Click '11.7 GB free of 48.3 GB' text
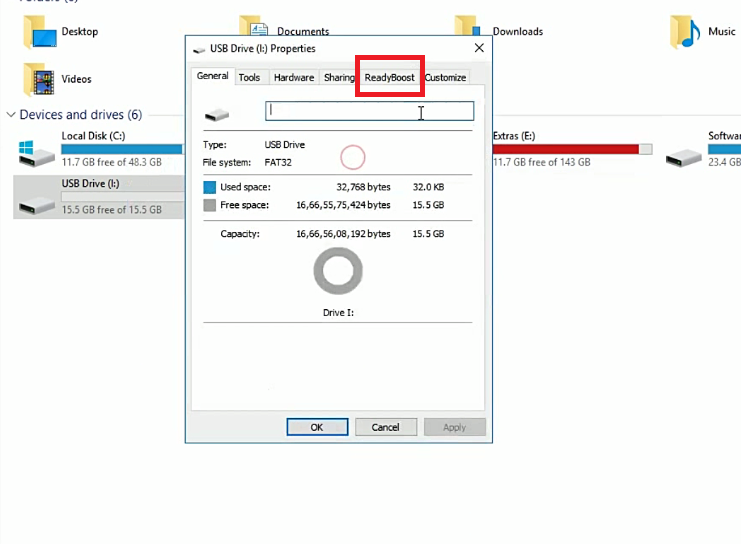 coord(112,162)
